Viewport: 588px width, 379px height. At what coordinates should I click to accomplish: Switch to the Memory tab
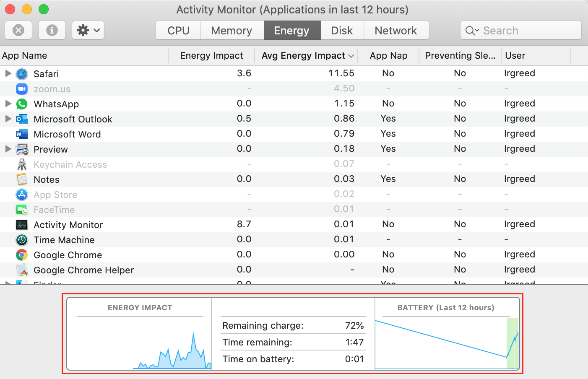click(x=232, y=31)
